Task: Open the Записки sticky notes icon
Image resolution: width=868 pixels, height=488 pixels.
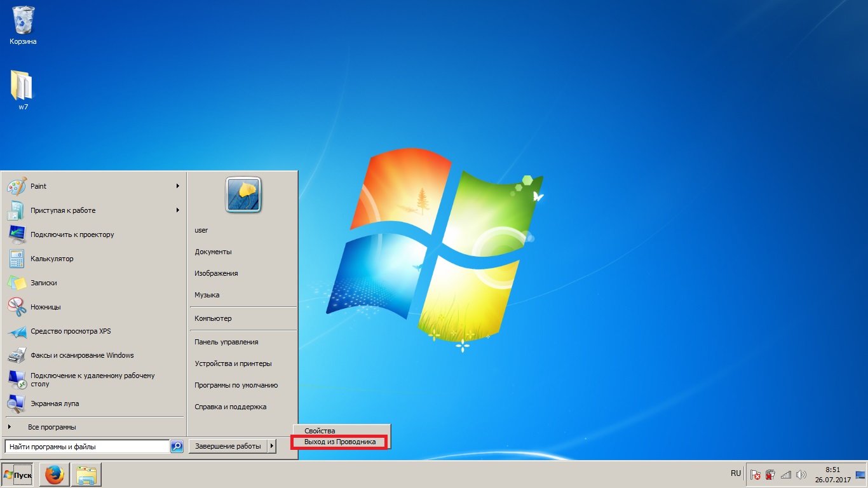Action: tap(17, 283)
